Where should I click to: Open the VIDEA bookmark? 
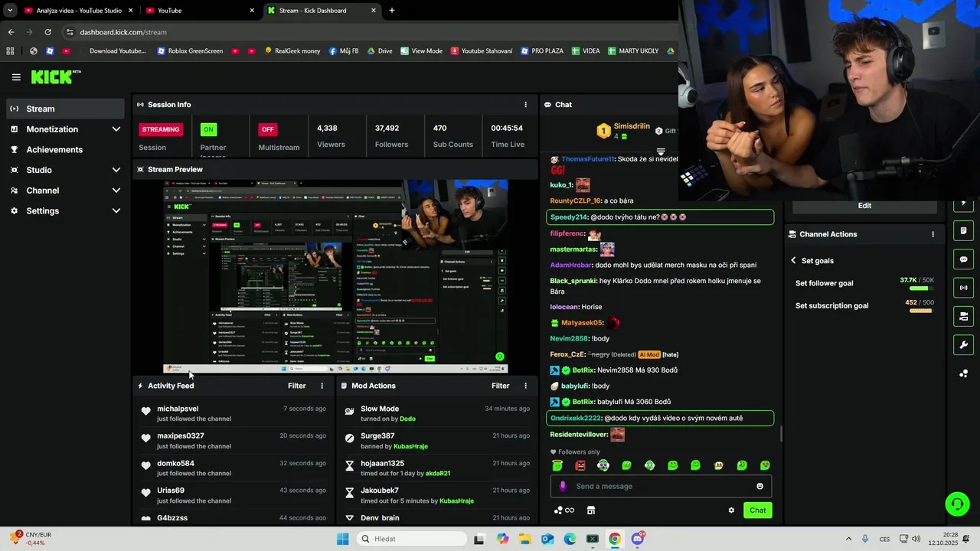[585, 51]
